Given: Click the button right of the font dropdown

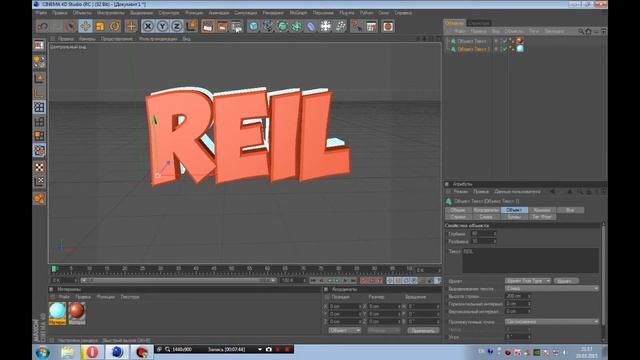Looking at the screenshot, I should tap(566, 281).
